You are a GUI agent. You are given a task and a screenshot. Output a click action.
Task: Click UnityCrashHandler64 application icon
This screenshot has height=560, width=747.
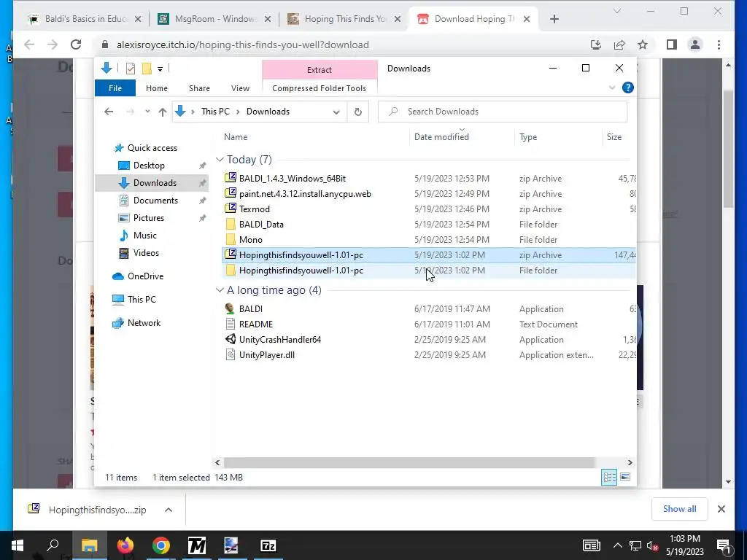[230, 340]
